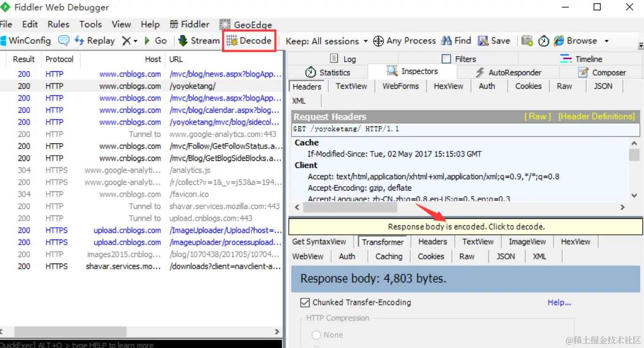Viewport: 644px width, 348px height.
Task: Open the Rules menu
Action: (x=58, y=24)
